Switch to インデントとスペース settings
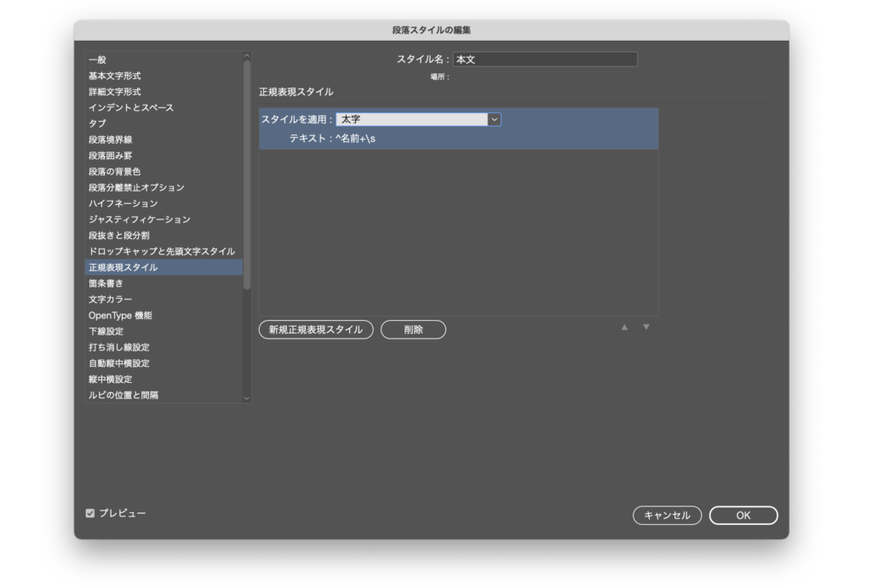The width and height of the screenshot is (872, 588). 131,108
